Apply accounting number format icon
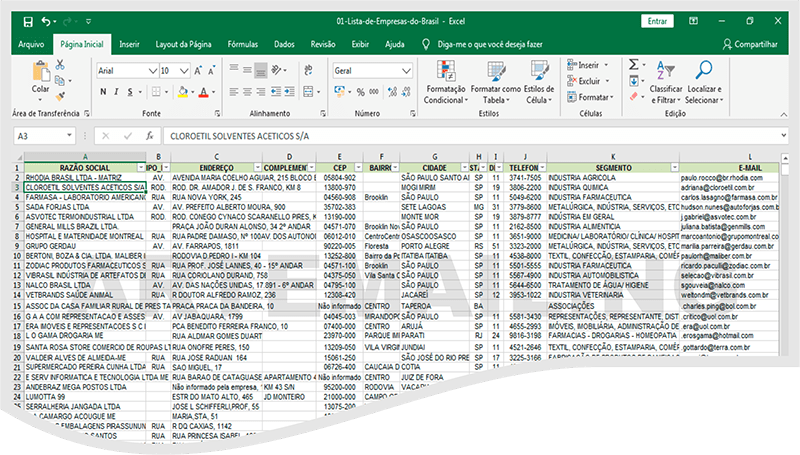This screenshot has height=455, width=800. point(339,91)
